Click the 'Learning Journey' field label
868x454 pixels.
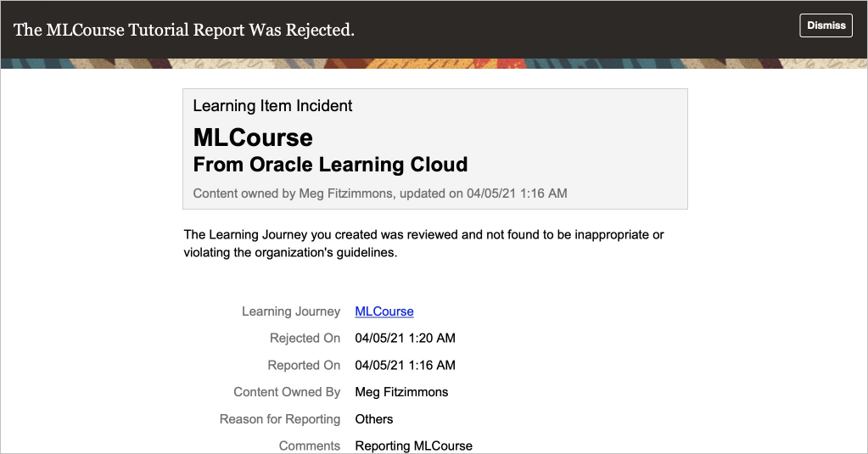[291, 311]
